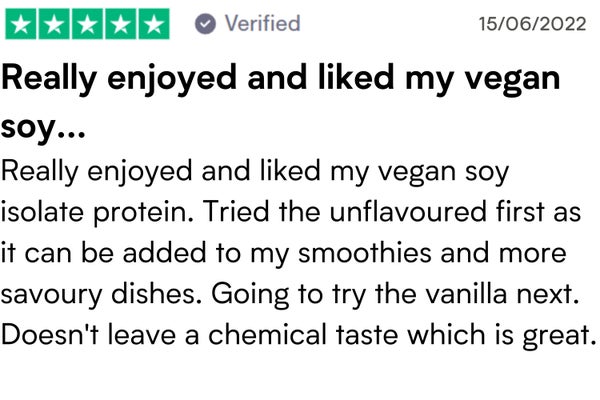
Task: Open the review title heading
Action: pos(280,101)
